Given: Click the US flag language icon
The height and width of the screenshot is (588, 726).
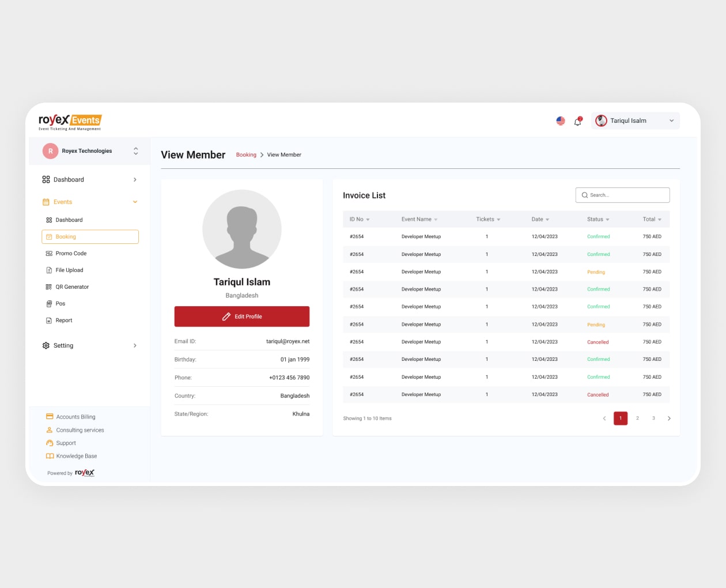Looking at the screenshot, I should [x=560, y=121].
